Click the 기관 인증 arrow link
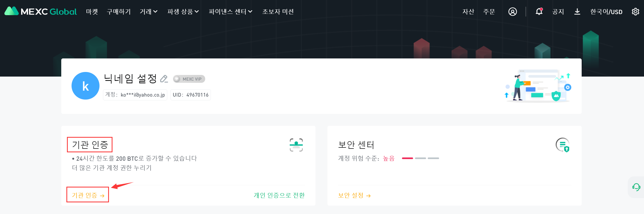 (x=88, y=195)
